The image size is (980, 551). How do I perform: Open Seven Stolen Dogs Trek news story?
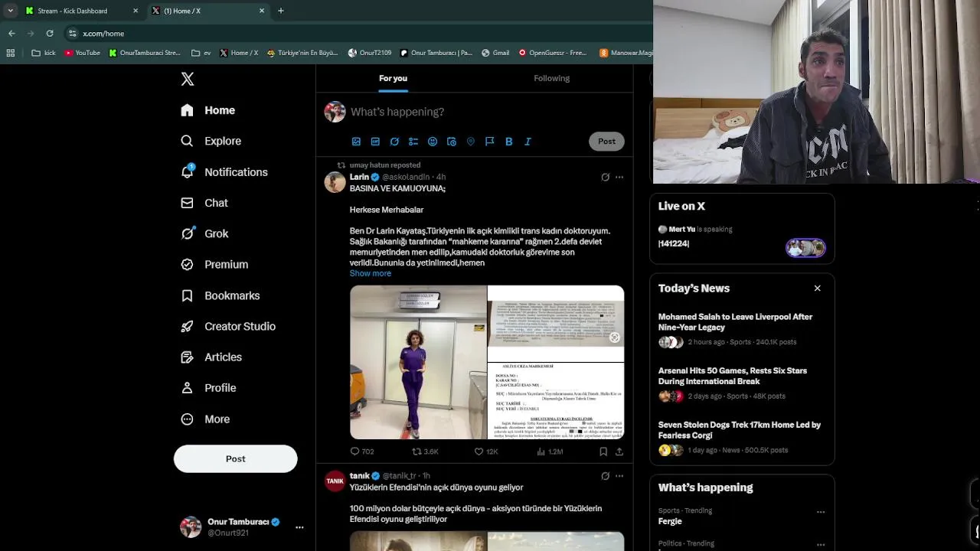[742, 437]
